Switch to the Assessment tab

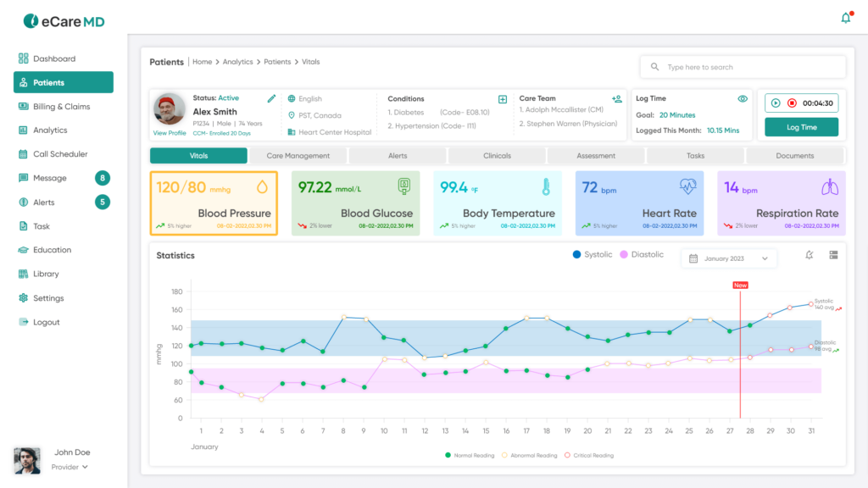pos(596,155)
